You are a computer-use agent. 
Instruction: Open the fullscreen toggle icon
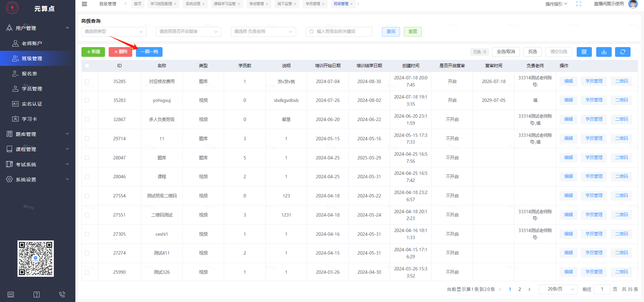[579, 4]
